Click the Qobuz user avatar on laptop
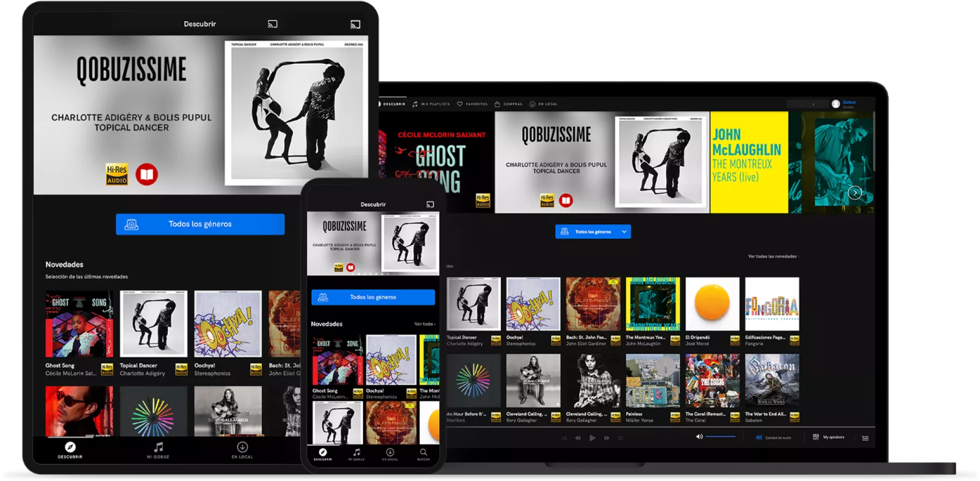Screen dimensions: 980x481 tap(836, 104)
